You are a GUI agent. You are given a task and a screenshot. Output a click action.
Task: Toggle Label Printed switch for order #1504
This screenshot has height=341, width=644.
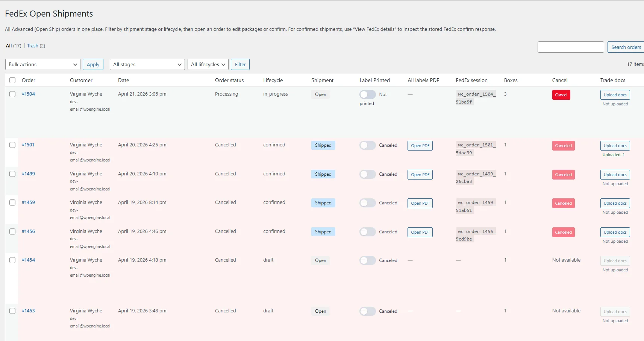pyautogui.click(x=367, y=94)
